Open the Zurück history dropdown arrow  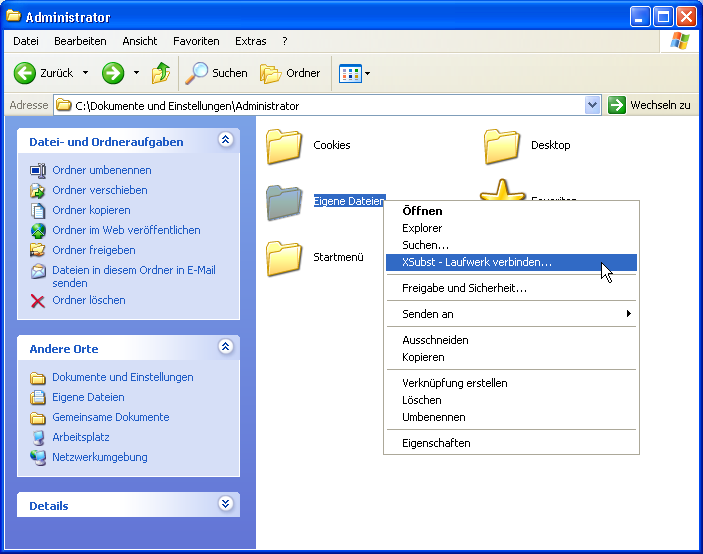coord(85,73)
